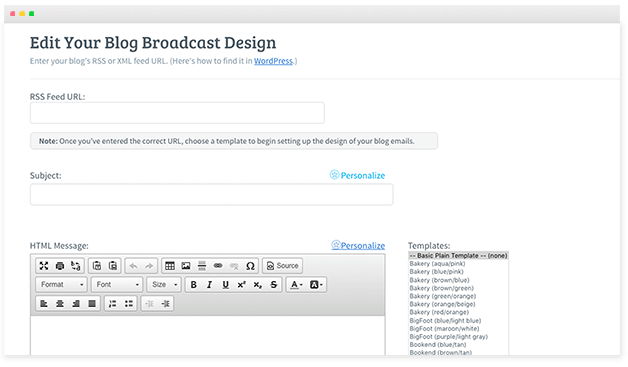Insert a numbered list
This screenshot has height=367, width=628.
click(x=113, y=304)
